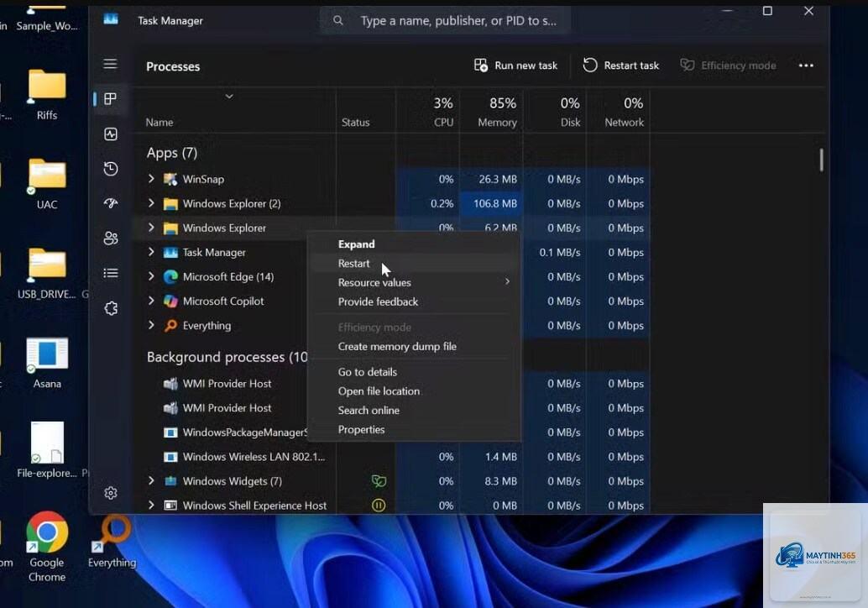Open Resource values submenu
868x608 pixels.
click(x=413, y=282)
